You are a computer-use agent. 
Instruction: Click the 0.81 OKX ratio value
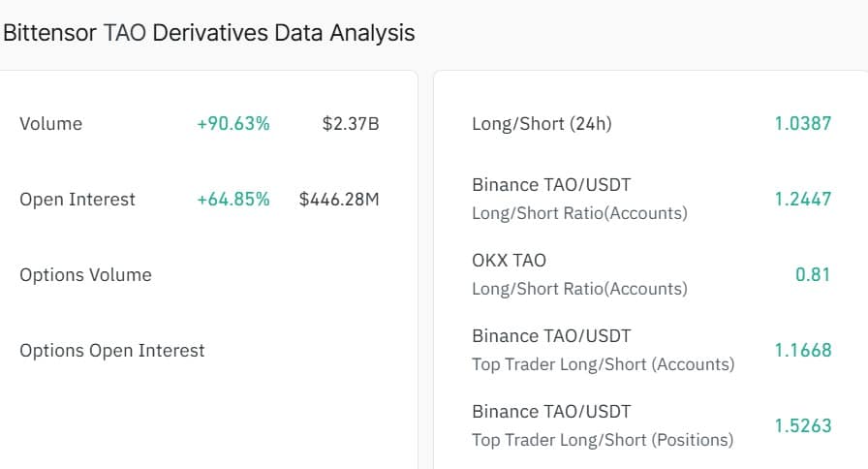click(813, 275)
